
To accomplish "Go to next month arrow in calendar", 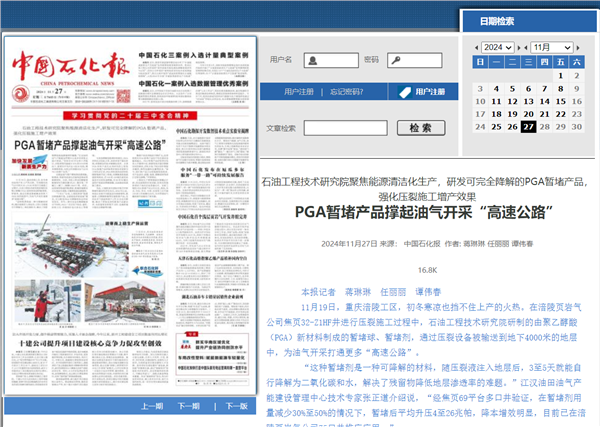I will coord(578,48).
